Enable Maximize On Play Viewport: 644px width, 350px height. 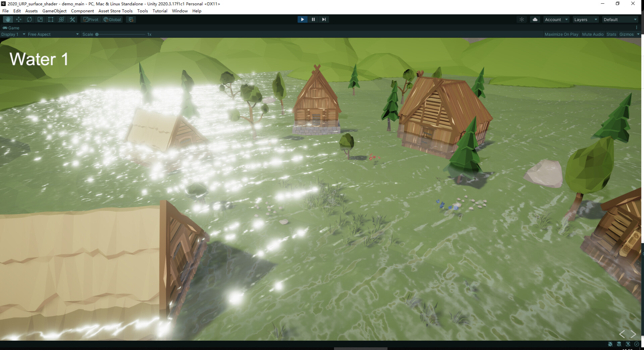coord(561,34)
